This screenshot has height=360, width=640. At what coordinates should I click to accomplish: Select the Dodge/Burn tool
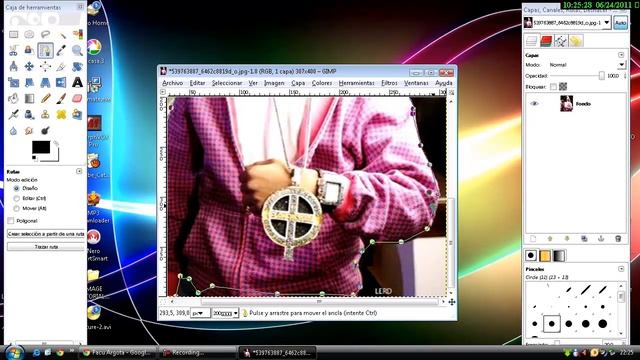pyautogui.click(x=45, y=131)
